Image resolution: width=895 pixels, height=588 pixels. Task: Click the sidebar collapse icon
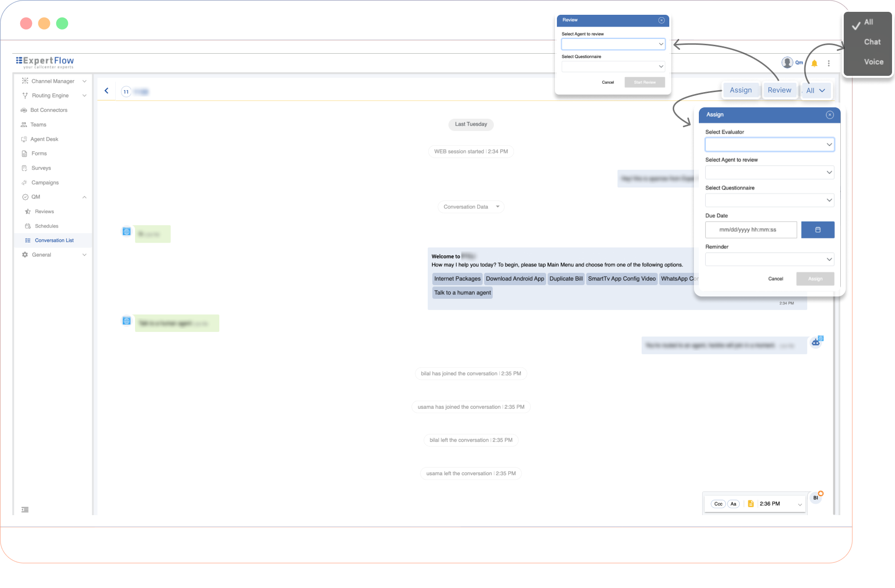click(x=25, y=510)
